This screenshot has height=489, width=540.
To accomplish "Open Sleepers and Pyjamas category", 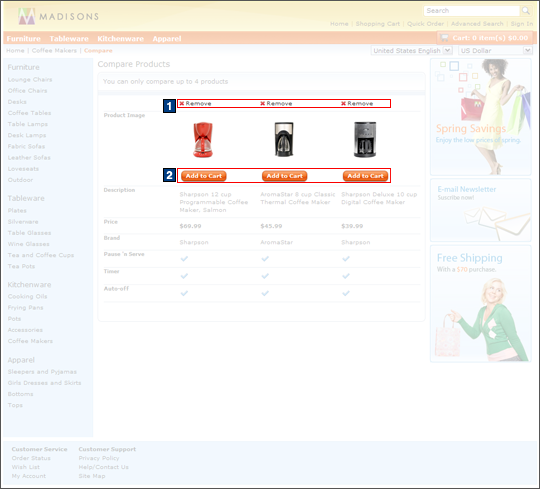I will [x=42, y=372].
